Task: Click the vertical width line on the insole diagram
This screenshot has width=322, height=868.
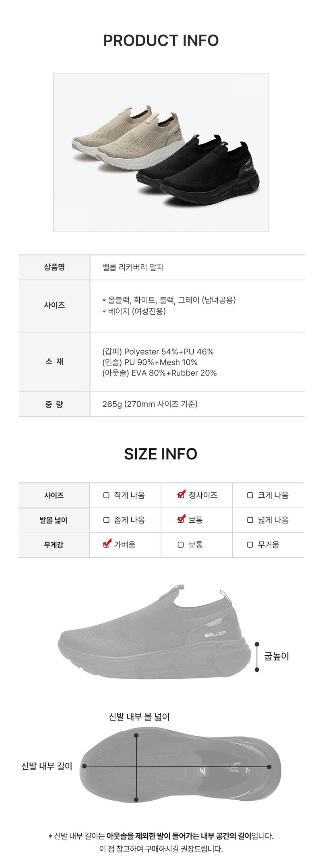Action: [x=136, y=768]
